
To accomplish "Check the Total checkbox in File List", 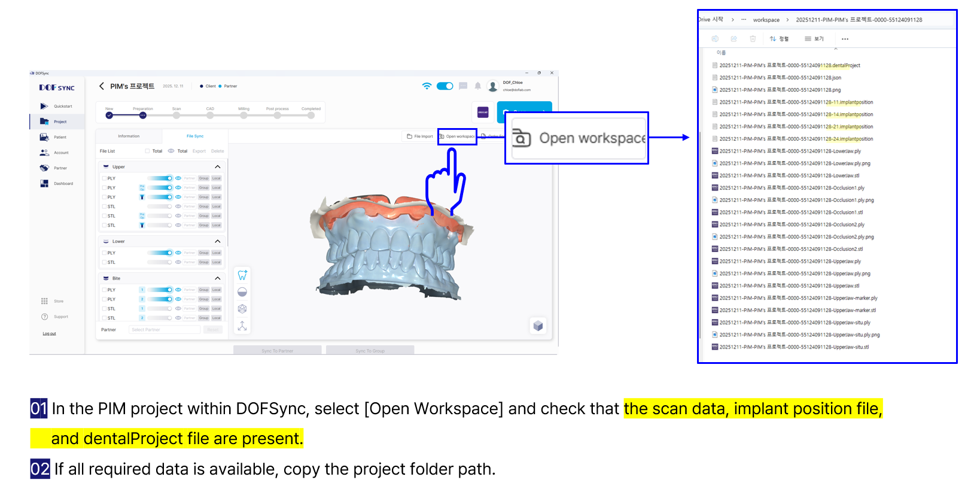I will [148, 151].
